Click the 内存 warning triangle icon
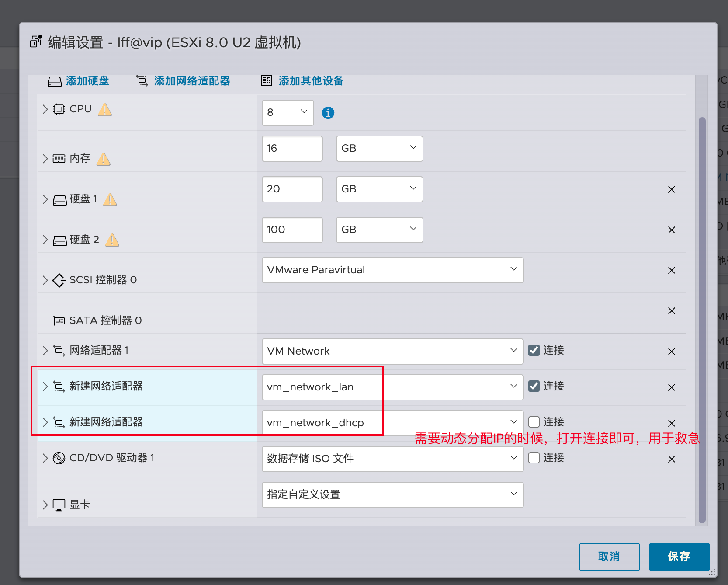 104,159
